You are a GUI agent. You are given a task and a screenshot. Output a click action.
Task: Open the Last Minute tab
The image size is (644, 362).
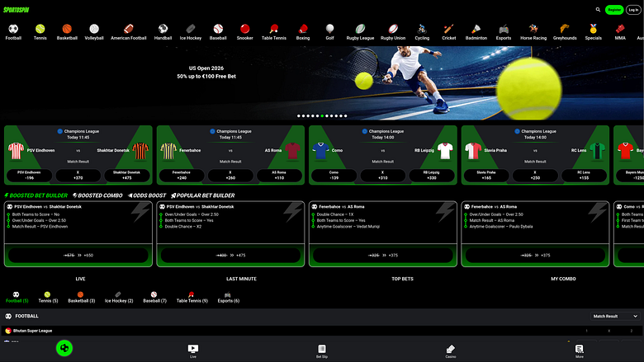tap(241, 279)
